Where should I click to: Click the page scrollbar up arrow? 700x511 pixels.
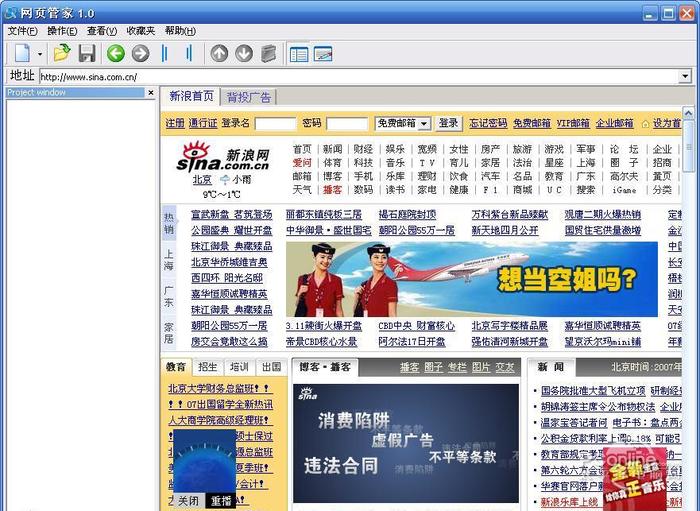click(688, 112)
